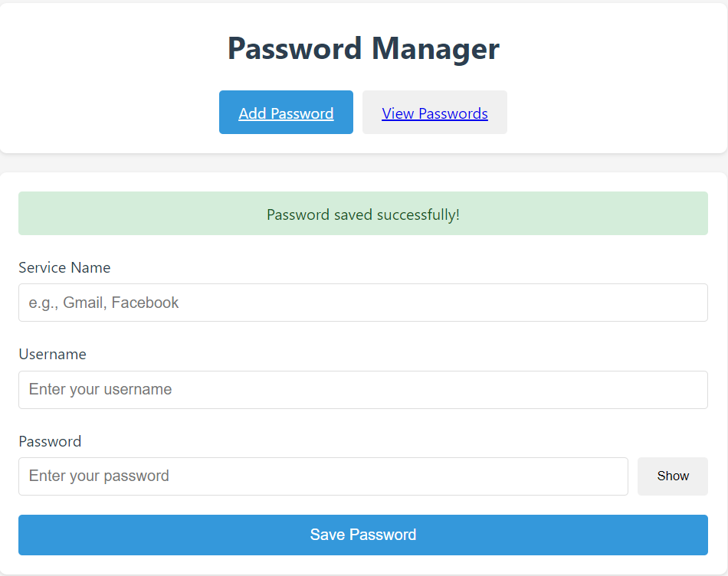Focus the Username text field
728x576 pixels.
point(362,389)
